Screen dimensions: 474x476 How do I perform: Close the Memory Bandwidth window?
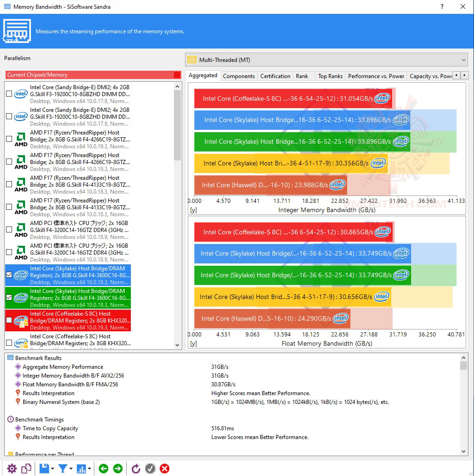point(463,6)
